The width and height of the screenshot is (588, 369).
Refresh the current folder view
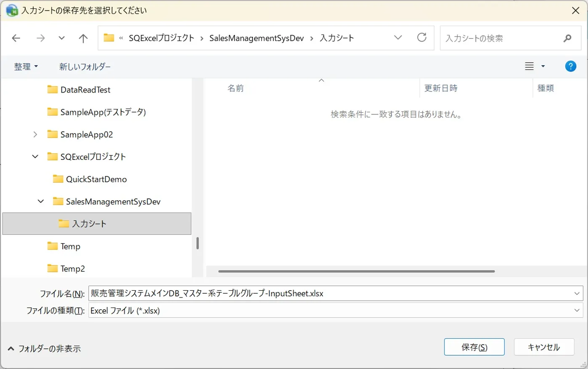[422, 38]
